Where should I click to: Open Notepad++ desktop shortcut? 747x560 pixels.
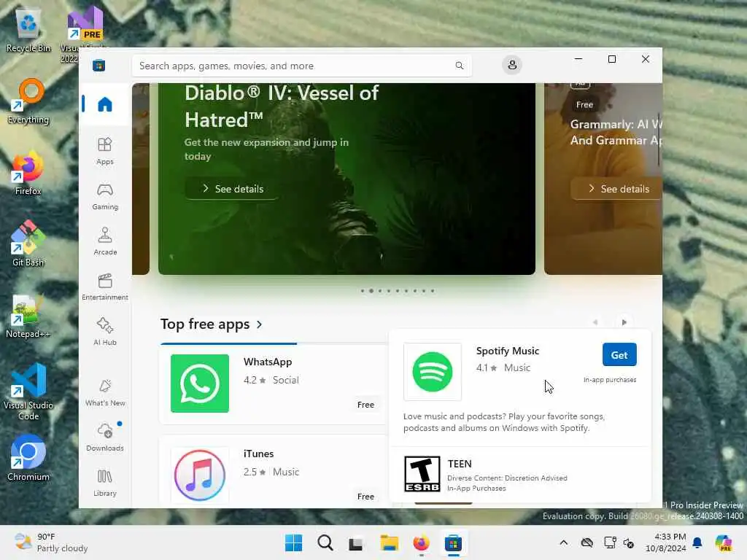pyautogui.click(x=28, y=316)
